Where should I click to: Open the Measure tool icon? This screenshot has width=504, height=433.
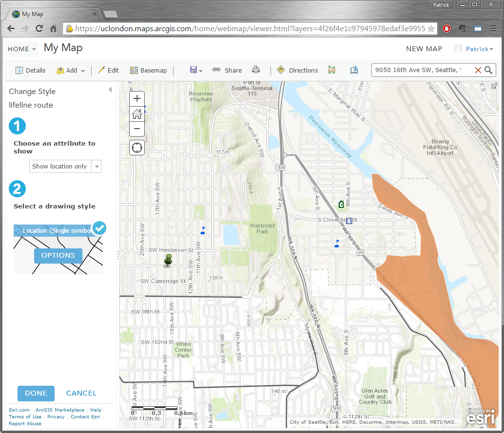coord(332,70)
